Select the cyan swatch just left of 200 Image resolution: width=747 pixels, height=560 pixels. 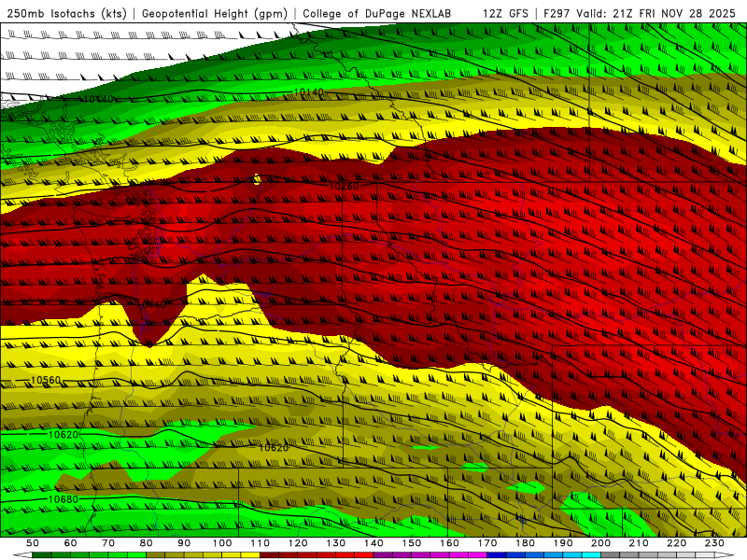(591, 555)
